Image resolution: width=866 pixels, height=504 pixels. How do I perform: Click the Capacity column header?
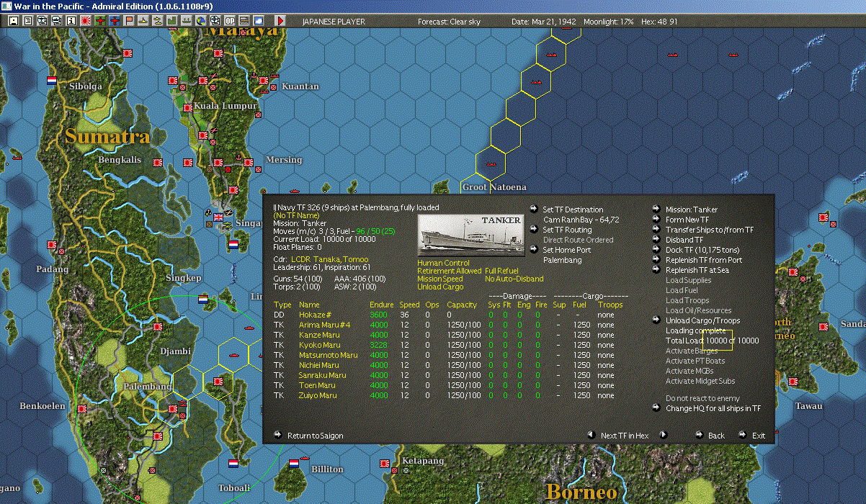(462, 305)
